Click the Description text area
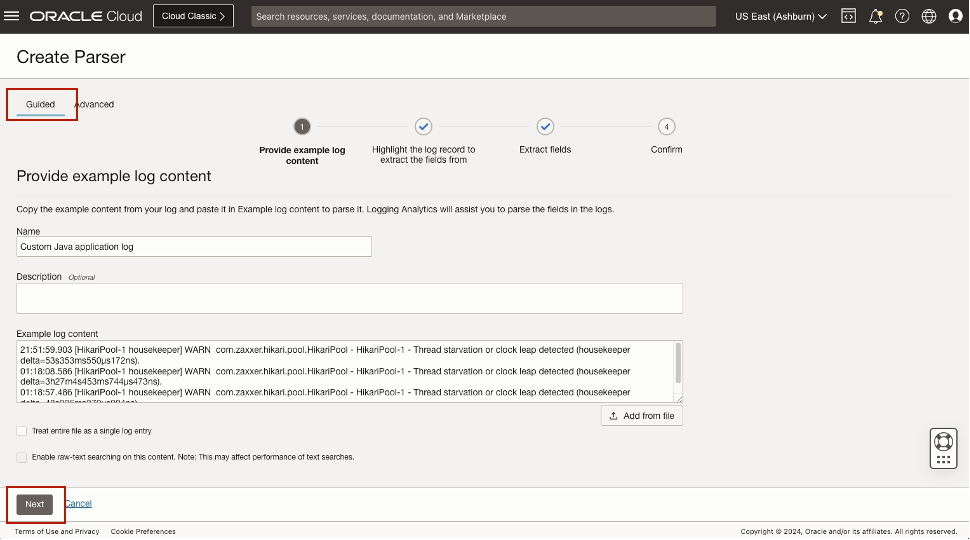970x540 pixels. [350, 299]
